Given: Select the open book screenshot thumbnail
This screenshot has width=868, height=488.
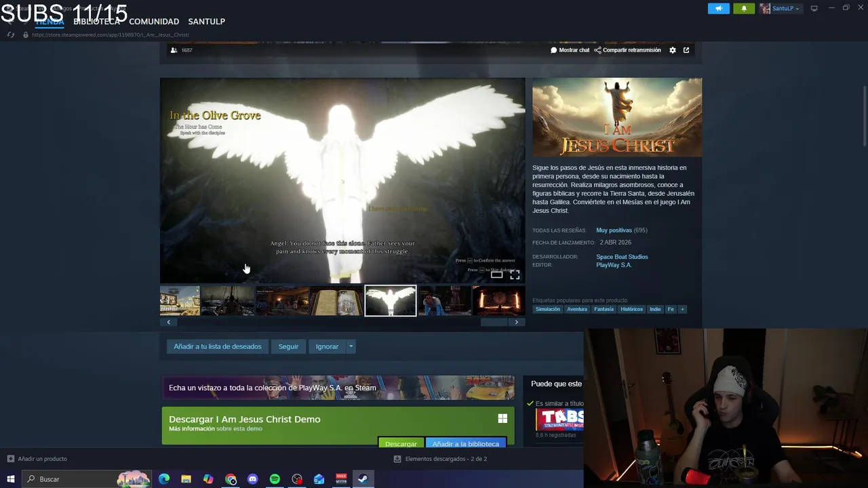Looking at the screenshot, I should [336, 301].
